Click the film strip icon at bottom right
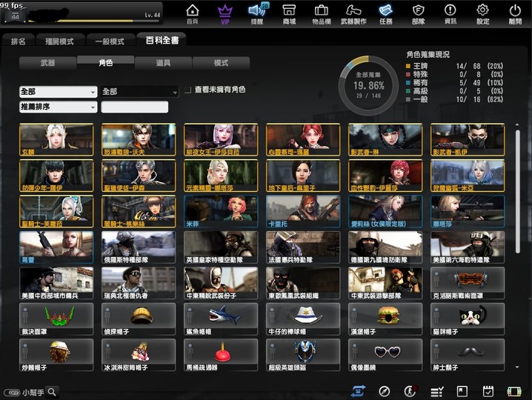The width and height of the screenshot is (532, 400). point(513,391)
